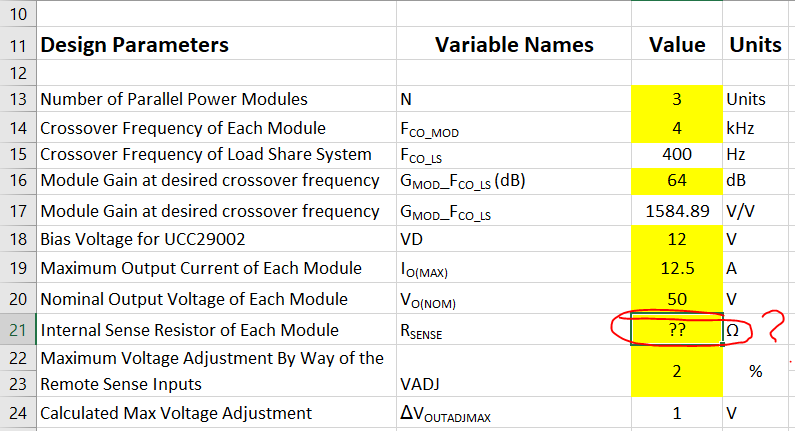Click the cell showing 400 Hz value

676,155
